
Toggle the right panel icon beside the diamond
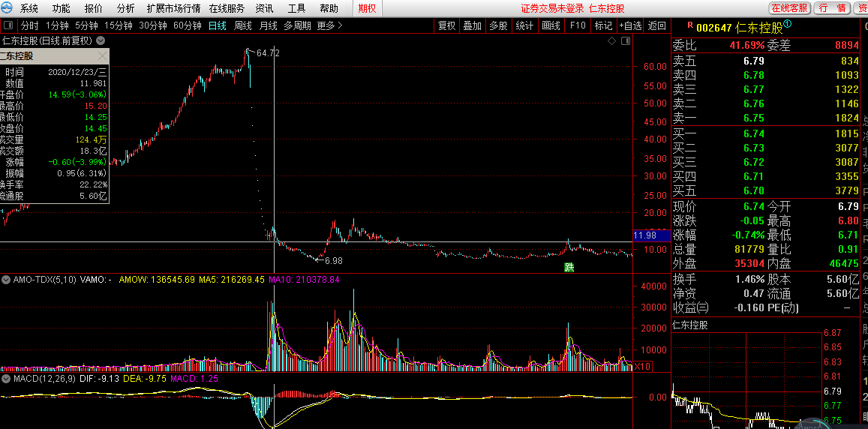pos(624,40)
